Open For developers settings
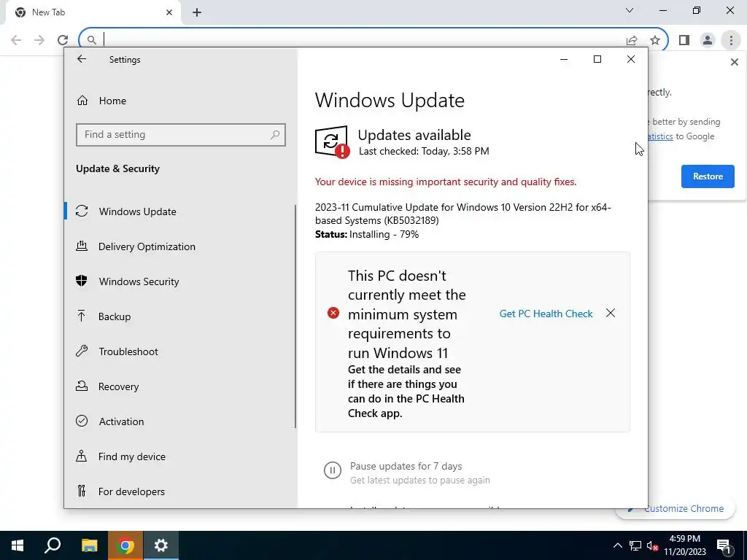This screenshot has width=747, height=560. 131,491
